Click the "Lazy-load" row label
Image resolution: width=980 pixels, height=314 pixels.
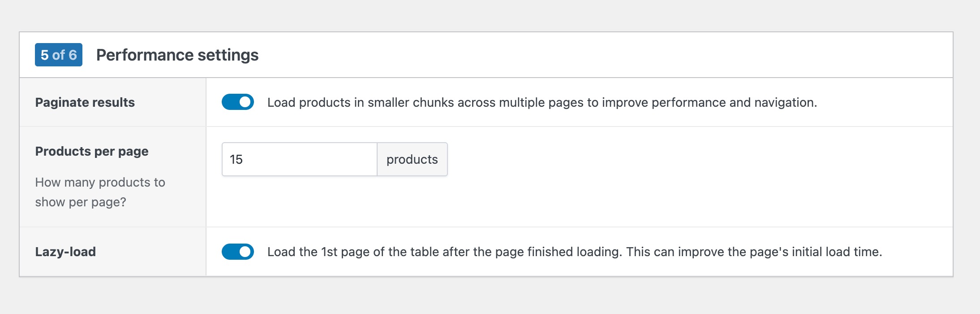(x=66, y=252)
